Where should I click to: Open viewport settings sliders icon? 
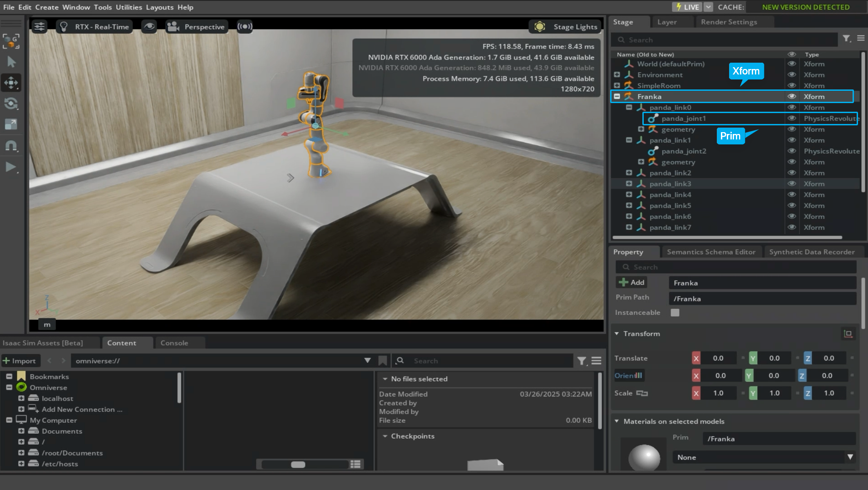[x=39, y=27]
